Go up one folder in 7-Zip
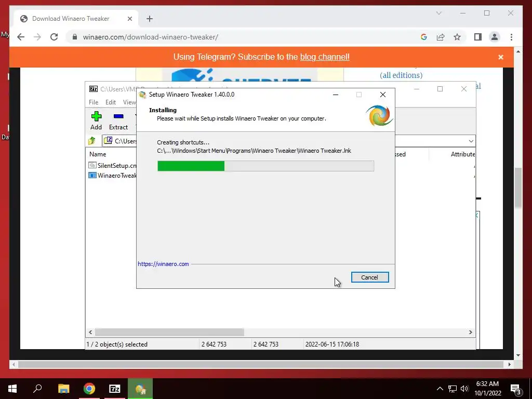This screenshot has height=399, width=532. 92,140
